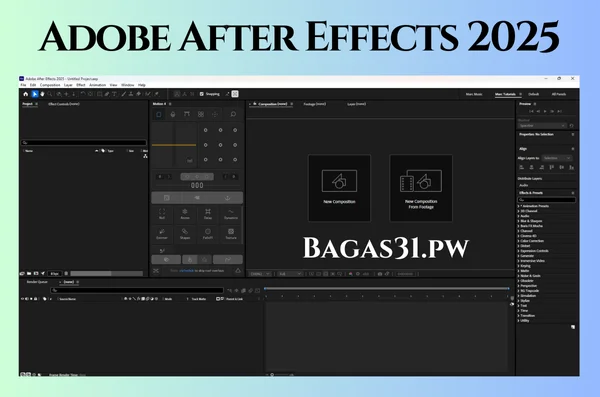
Task: Create new folder in Project panel
Action: (x=29, y=274)
